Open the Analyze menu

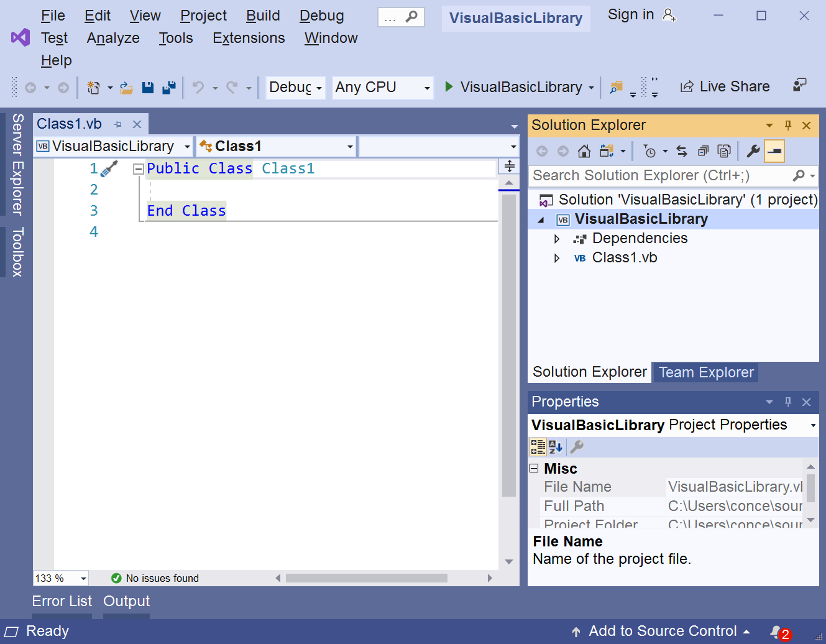click(x=113, y=38)
